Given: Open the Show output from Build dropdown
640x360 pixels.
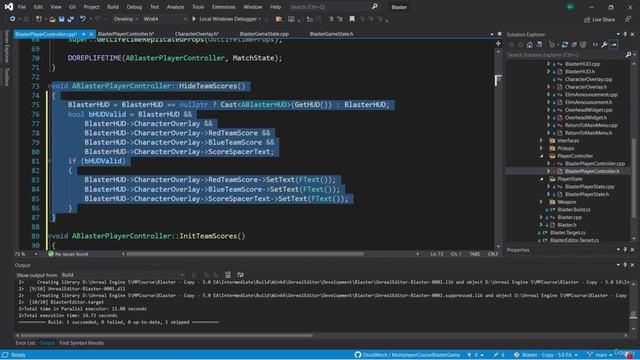Looking at the screenshot, I should [x=122, y=275].
